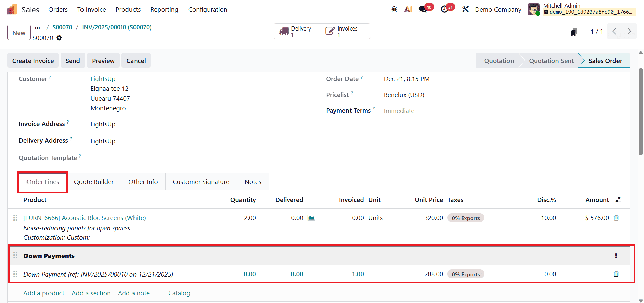Click the bookmark icon near the pager

pos(574,32)
